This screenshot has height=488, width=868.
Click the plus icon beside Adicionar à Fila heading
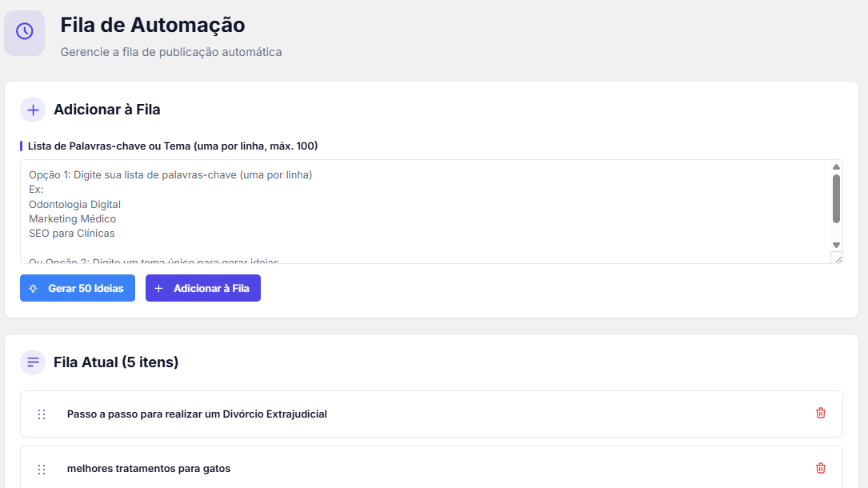(33, 110)
